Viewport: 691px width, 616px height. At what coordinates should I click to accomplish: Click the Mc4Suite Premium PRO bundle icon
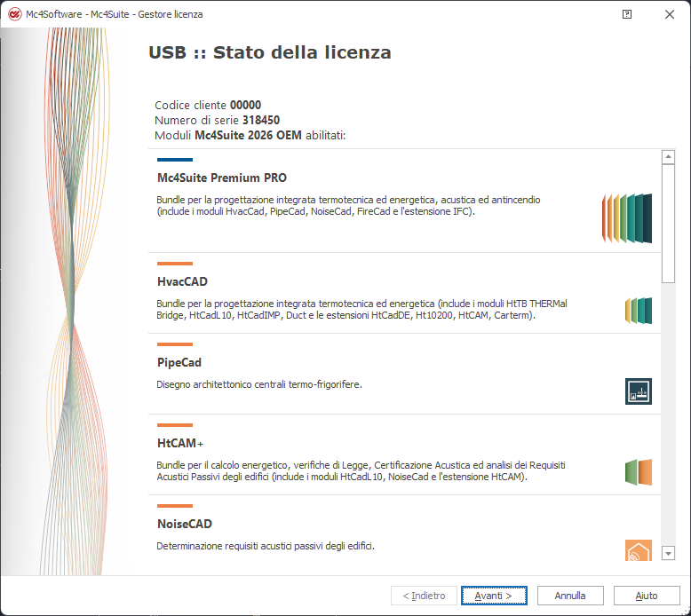(x=627, y=218)
